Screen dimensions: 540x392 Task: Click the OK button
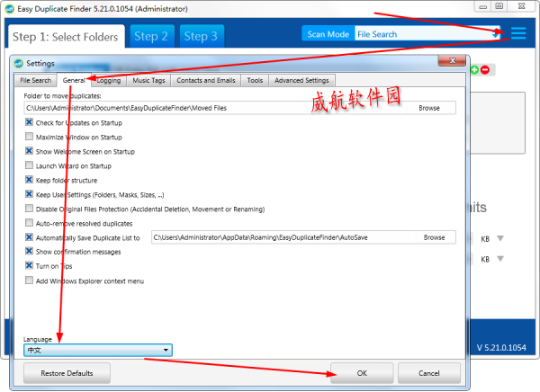[362, 373]
